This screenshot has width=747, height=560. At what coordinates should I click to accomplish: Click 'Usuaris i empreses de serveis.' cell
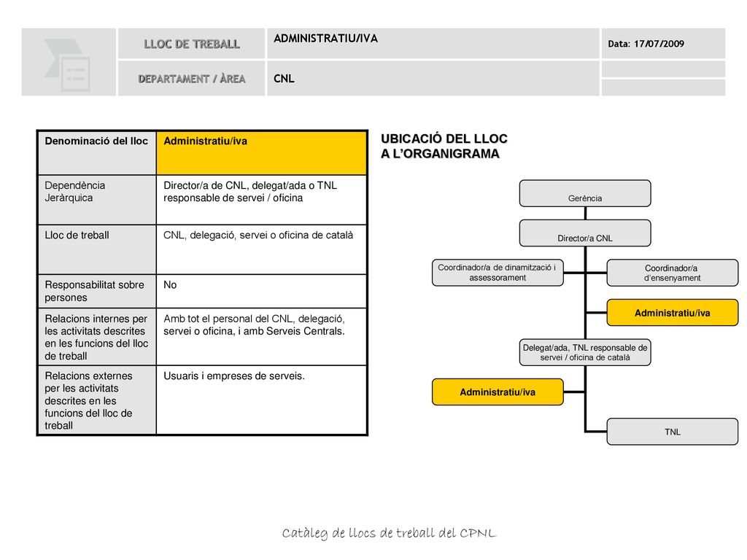point(262,400)
